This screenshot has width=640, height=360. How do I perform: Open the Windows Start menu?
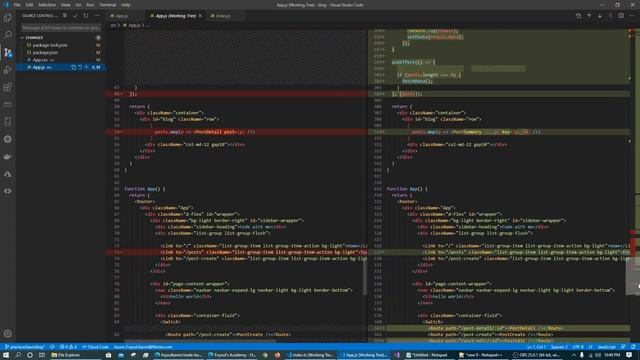(x=6, y=355)
